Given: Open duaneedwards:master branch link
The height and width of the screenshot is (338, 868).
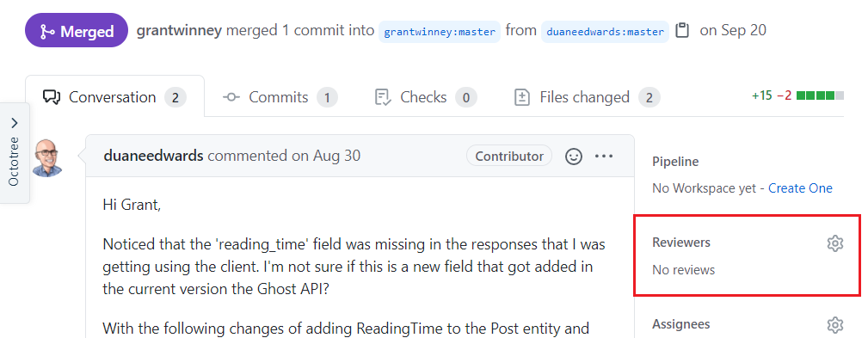Looking at the screenshot, I should pyautogui.click(x=605, y=32).
